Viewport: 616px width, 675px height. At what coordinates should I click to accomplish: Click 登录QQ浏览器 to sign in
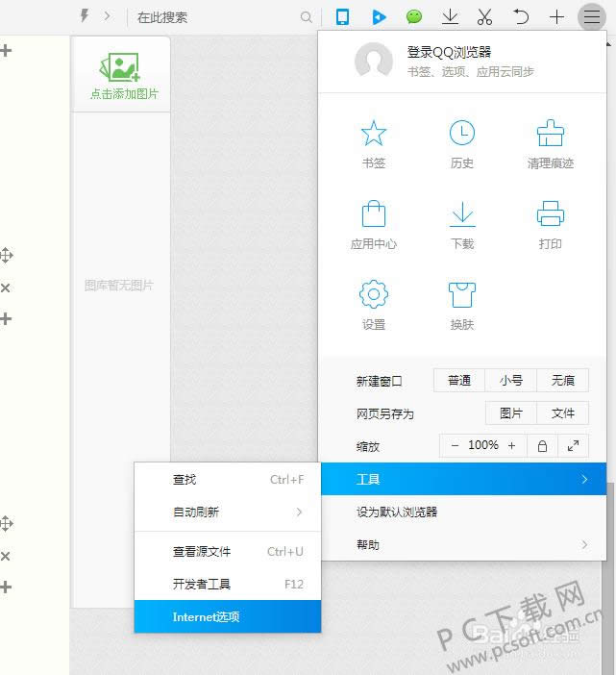449,53
